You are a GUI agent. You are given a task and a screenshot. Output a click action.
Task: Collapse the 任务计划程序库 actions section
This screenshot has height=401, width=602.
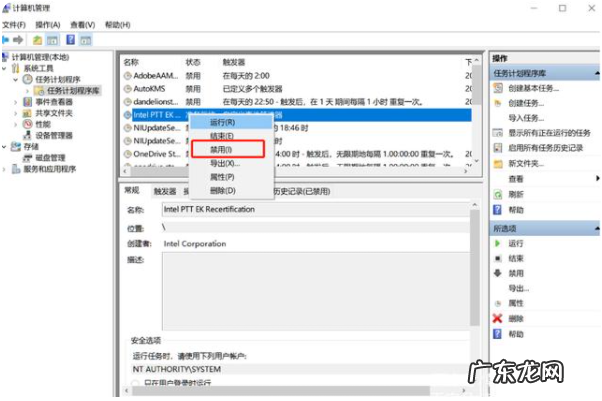597,73
